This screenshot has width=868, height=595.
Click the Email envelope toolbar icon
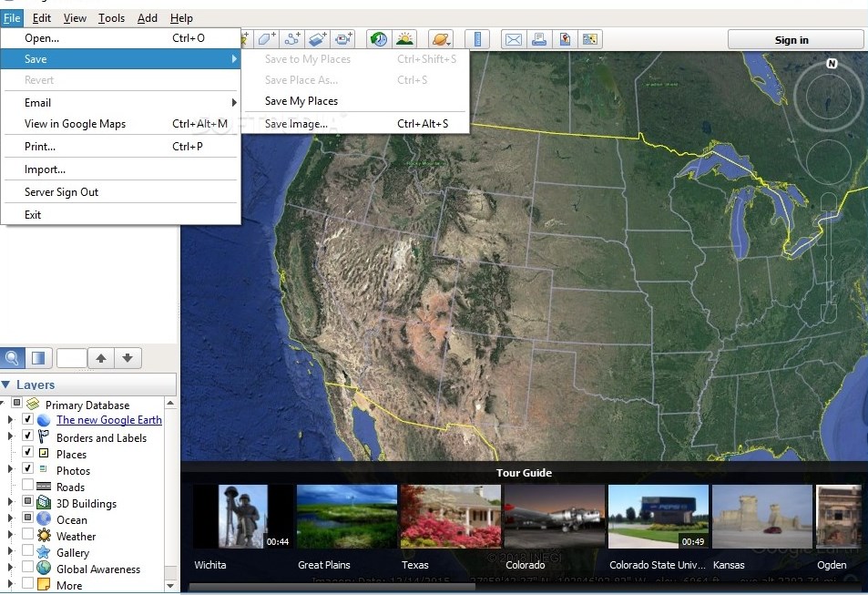[514, 39]
